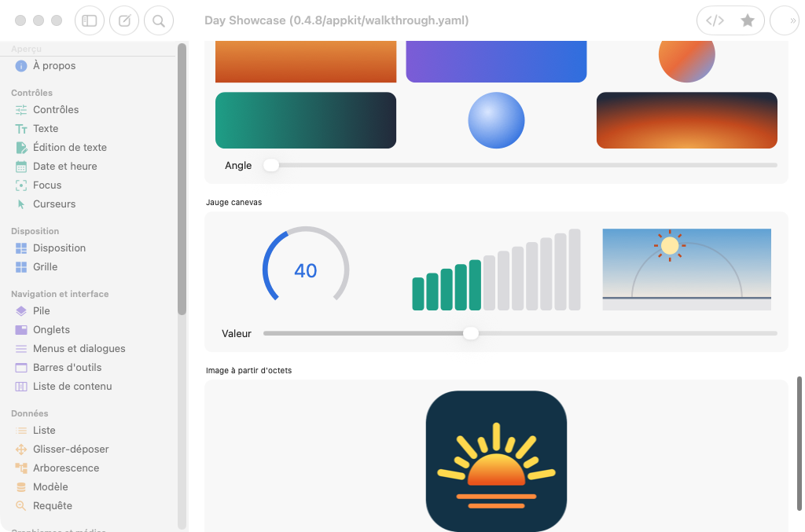Click the purple-to-blue gradient rectangle
Screen dimensions: 805x532
(496, 61)
